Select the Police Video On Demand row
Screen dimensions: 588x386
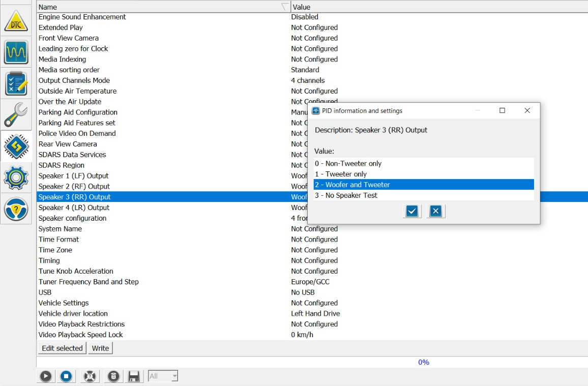click(x=172, y=133)
